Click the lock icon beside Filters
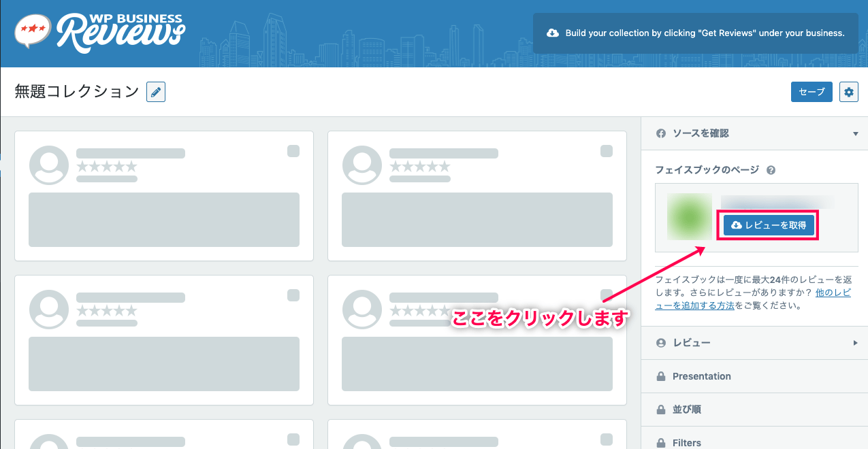Image resolution: width=868 pixels, height=449 pixels. pyautogui.click(x=660, y=443)
